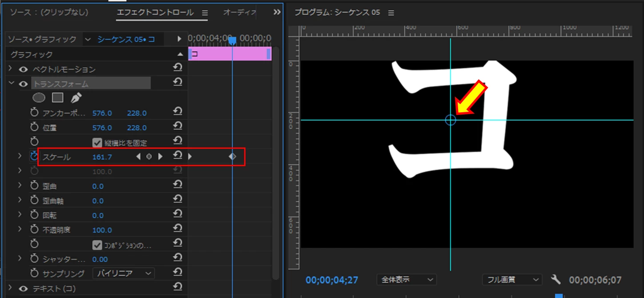Viewport: 644px width, 298px height.
Task: Expand the 歪曲 parameter
Action: tap(20, 185)
